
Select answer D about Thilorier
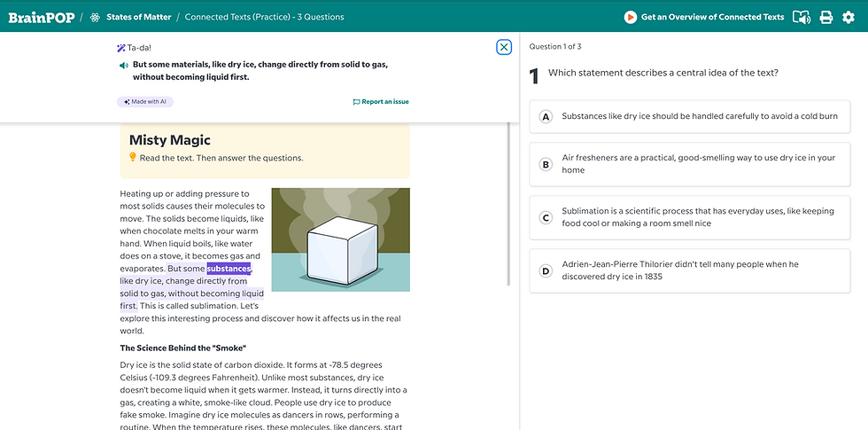[x=689, y=270]
